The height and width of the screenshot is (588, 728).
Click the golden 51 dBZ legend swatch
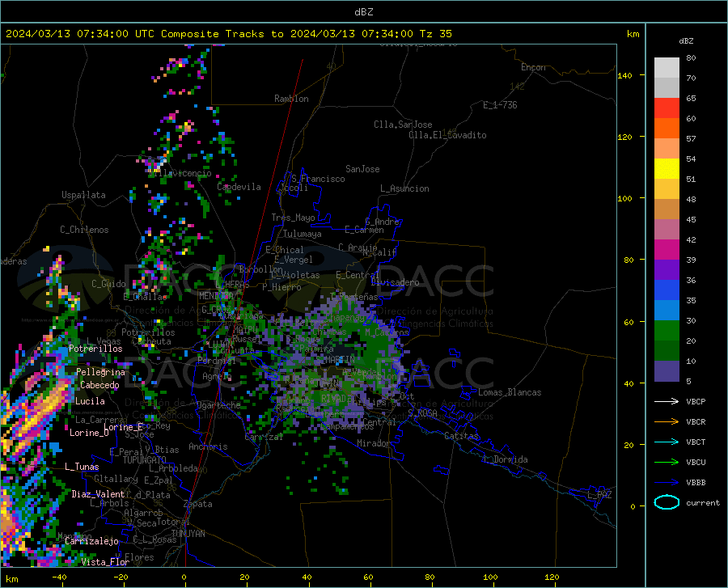pos(667,189)
